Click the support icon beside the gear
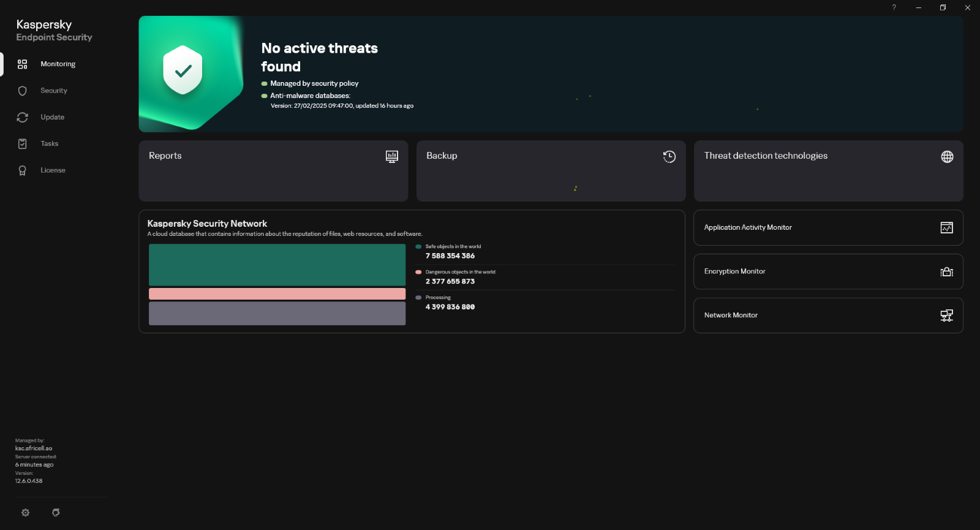 pyautogui.click(x=56, y=513)
